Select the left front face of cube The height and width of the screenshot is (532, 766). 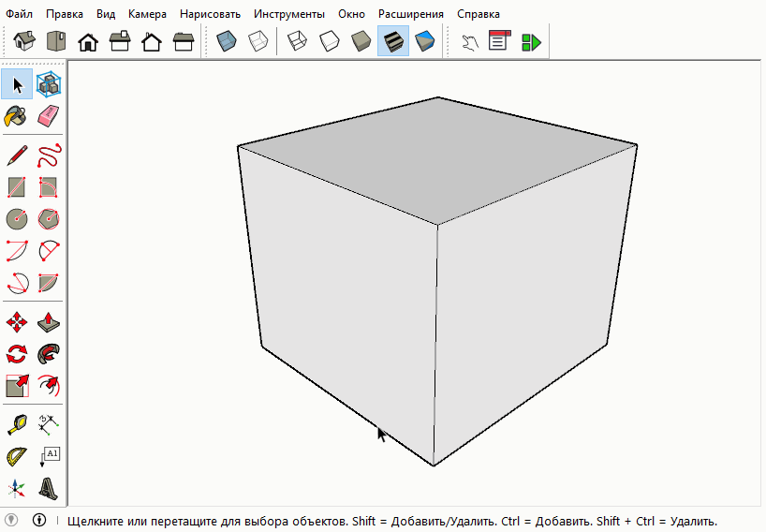click(345, 303)
